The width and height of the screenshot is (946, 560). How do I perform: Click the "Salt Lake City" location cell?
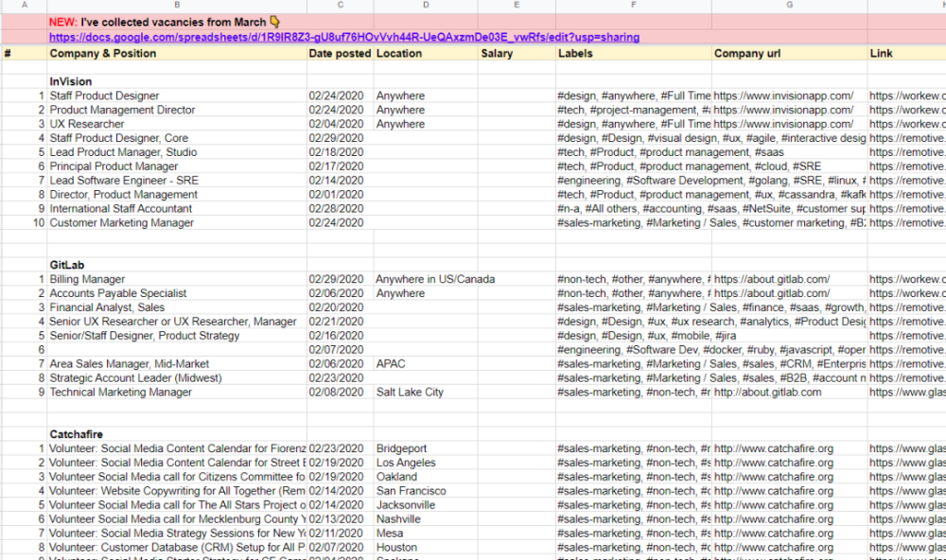tap(410, 393)
